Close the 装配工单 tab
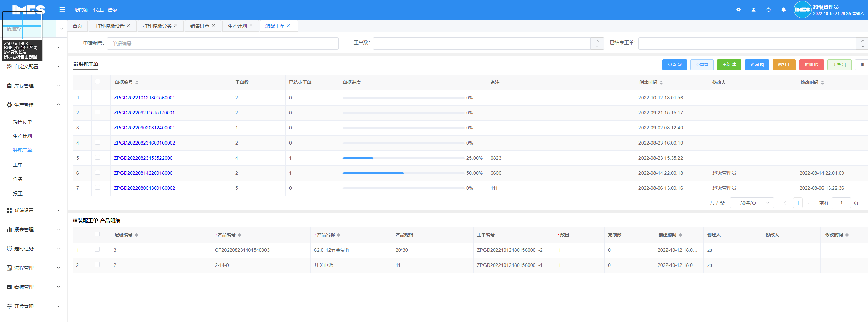Image resolution: width=868 pixels, height=322 pixels. point(289,25)
